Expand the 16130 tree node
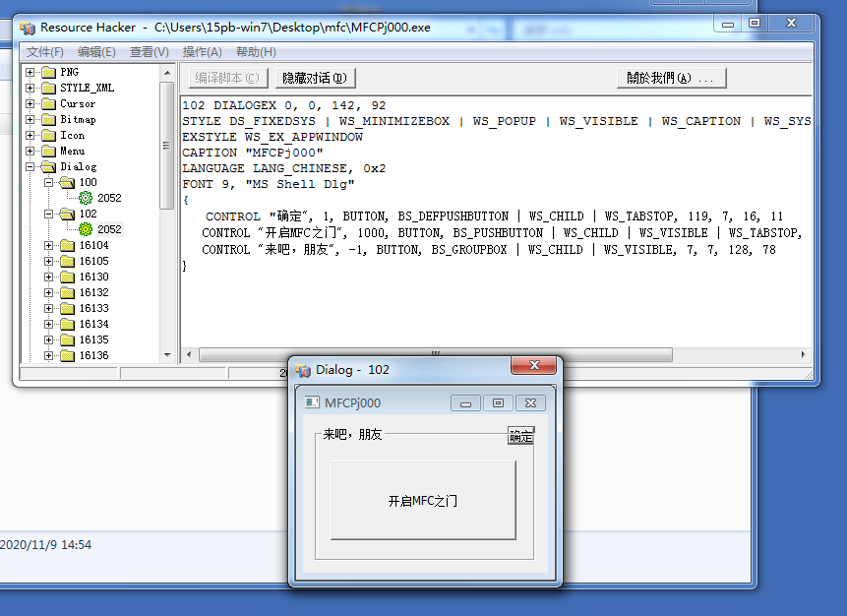The height and width of the screenshot is (616, 847). [48, 277]
